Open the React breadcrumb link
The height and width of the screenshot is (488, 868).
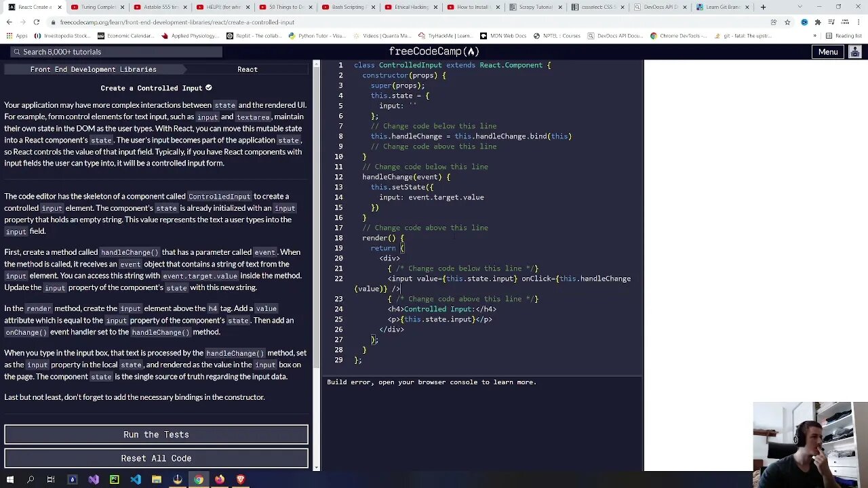[x=248, y=69]
